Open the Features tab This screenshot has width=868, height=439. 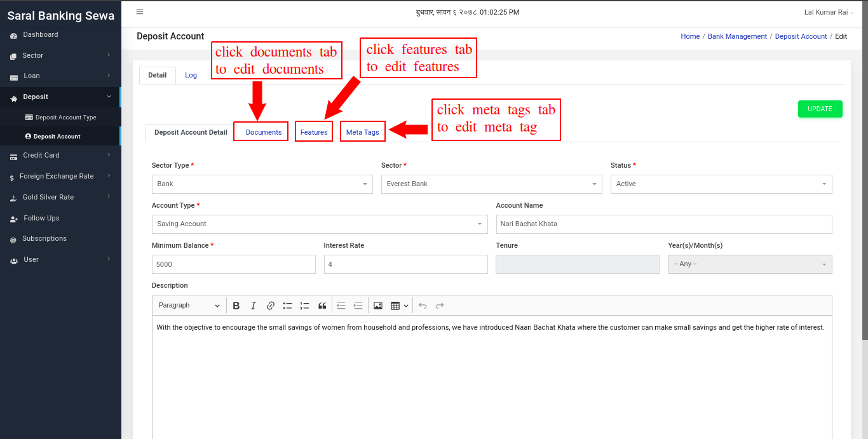[x=314, y=133]
